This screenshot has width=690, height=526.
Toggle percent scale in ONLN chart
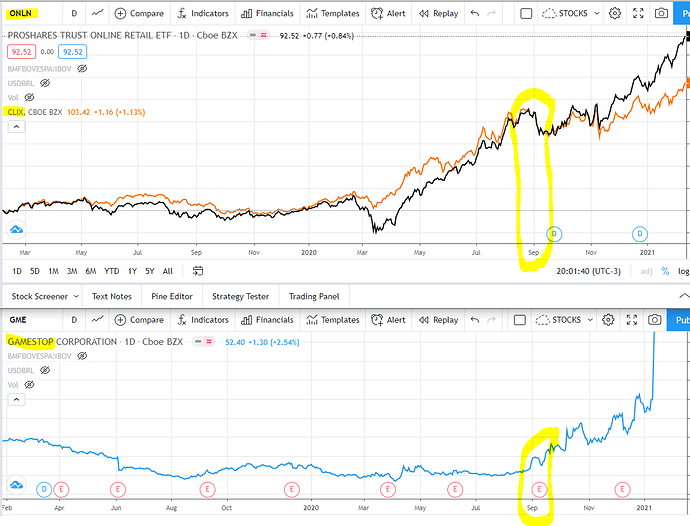point(665,271)
